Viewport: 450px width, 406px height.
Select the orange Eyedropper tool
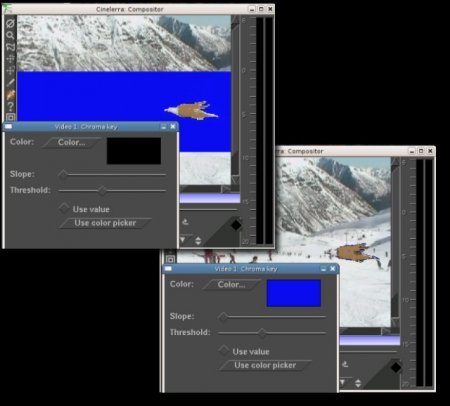10,95
